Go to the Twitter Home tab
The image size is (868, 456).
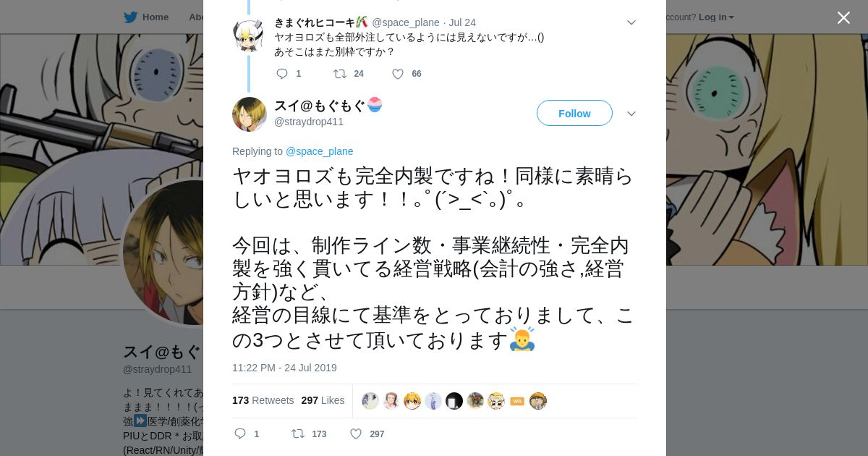click(x=146, y=17)
